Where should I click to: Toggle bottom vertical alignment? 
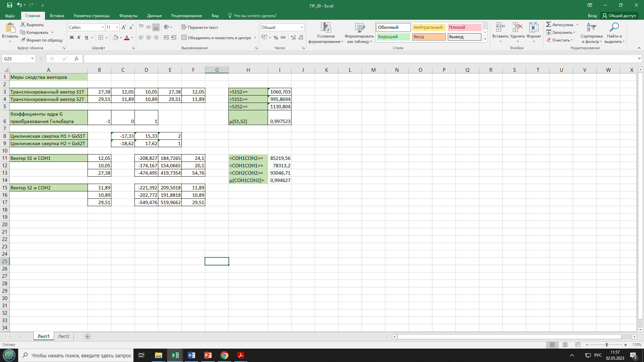click(x=156, y=27)
